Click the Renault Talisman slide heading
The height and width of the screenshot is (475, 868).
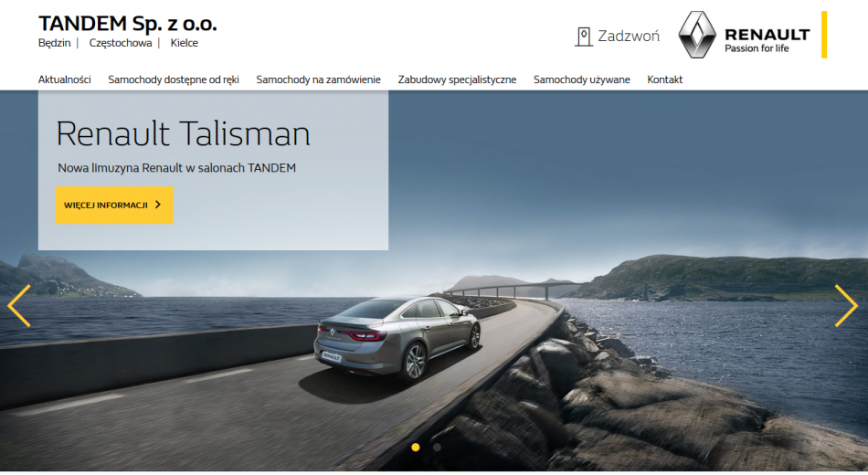(184, 133)
